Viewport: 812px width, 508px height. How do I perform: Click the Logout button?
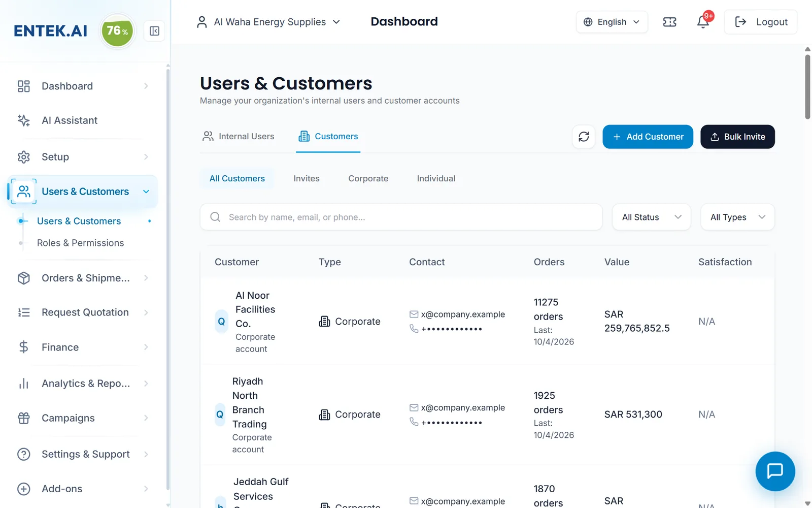761,22
